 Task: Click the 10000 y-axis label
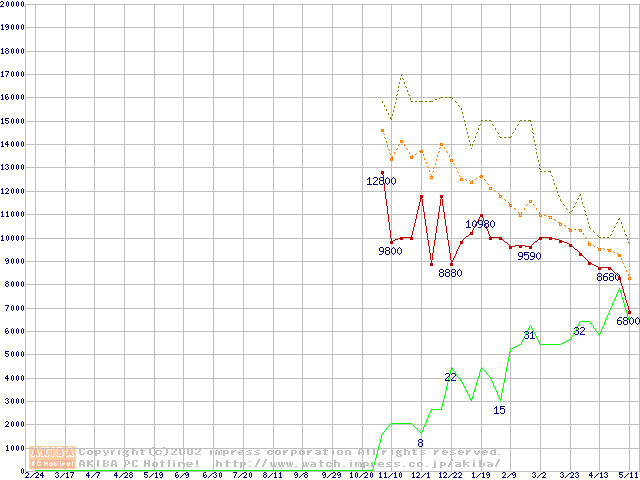[12, 238]
